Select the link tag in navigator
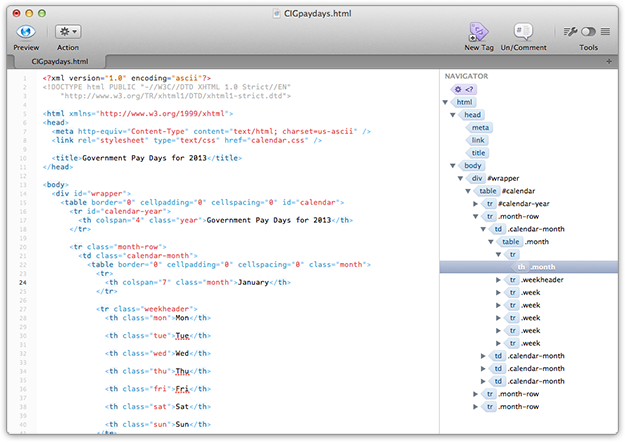Screen dimensions: 625x442 pyautogui.click(x=478, y=140)
